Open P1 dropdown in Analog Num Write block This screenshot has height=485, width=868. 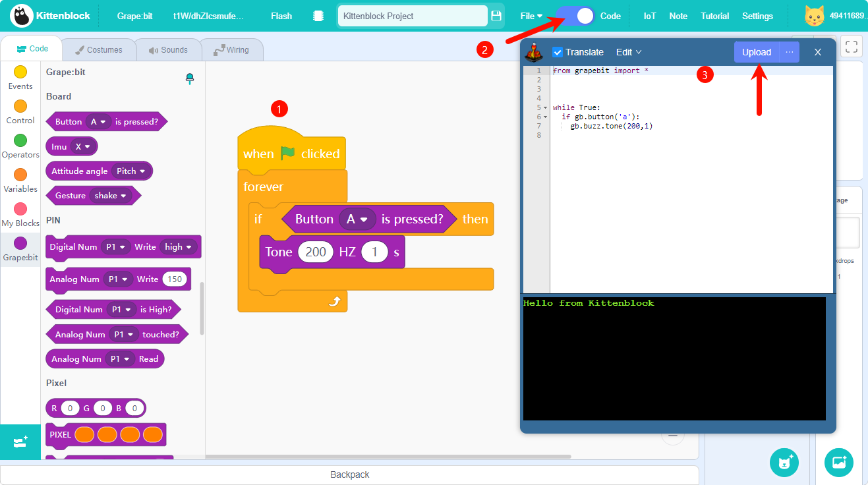pyautogui.click(x=118, y=279)
